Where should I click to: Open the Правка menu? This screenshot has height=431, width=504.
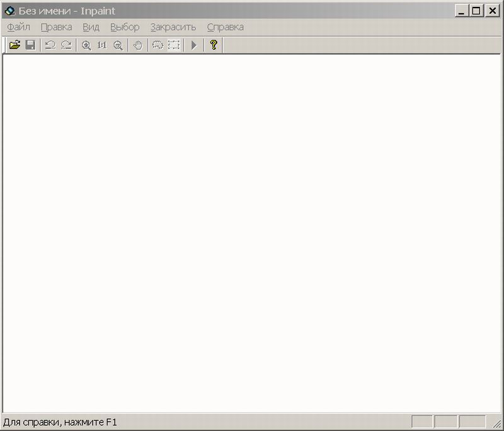pyautogui.click(x=56, y=27)
